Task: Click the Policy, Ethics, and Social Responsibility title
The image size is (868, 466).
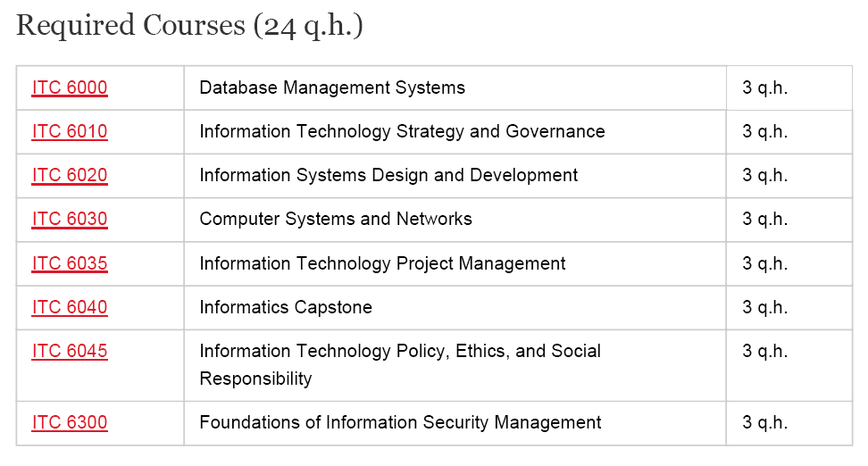Action: pyautogui.click(x=400, y=364)
